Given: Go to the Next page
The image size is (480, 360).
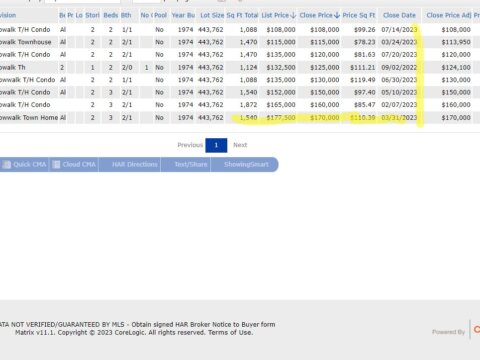Looking at the screenshot, I should tap(240, 145).
